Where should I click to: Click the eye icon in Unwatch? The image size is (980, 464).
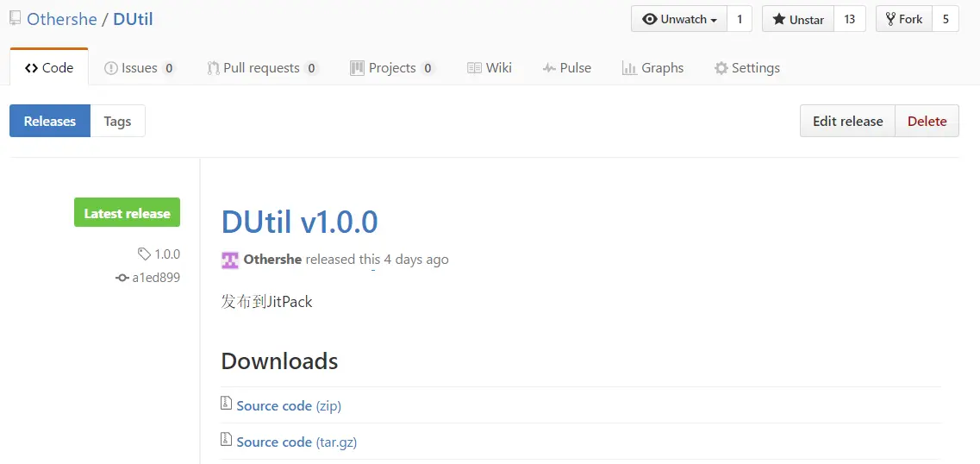coord(650,19)
